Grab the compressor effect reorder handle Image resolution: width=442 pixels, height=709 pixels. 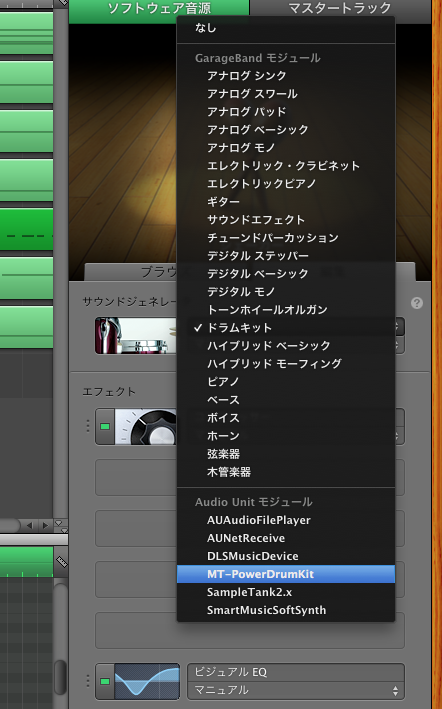coord(88,426)
